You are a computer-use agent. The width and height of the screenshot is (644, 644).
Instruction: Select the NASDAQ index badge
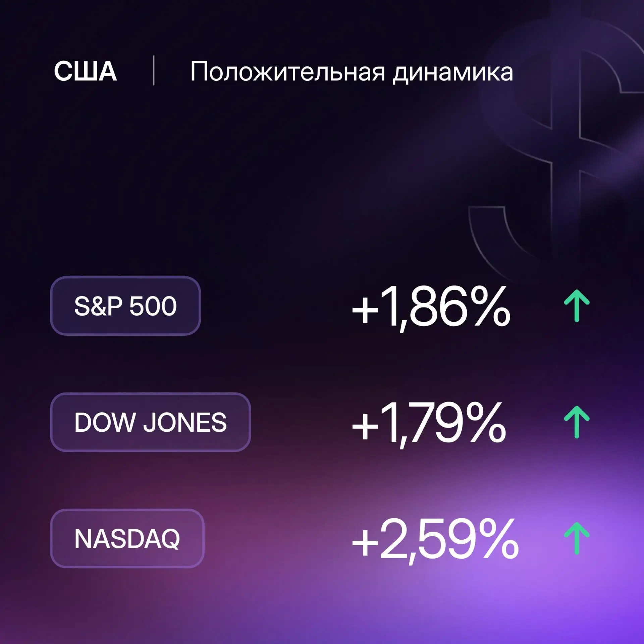[127, 538]
